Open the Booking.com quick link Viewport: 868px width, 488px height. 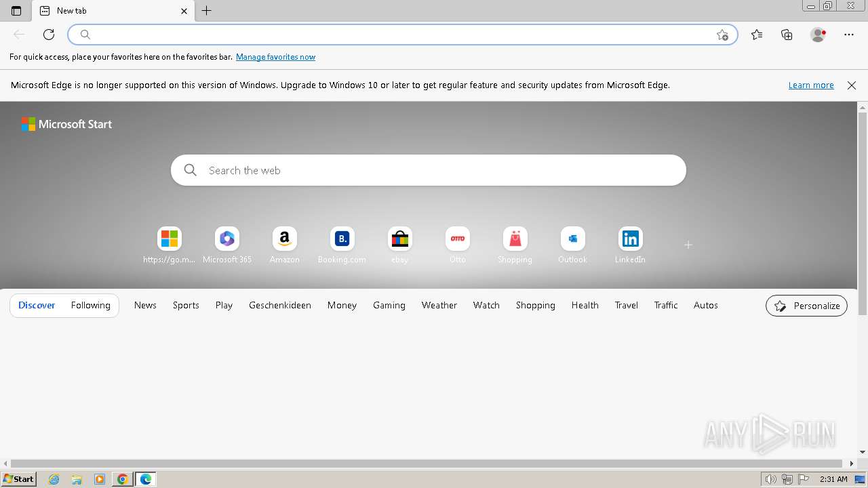pyautogui.click(x=342, y=245)
